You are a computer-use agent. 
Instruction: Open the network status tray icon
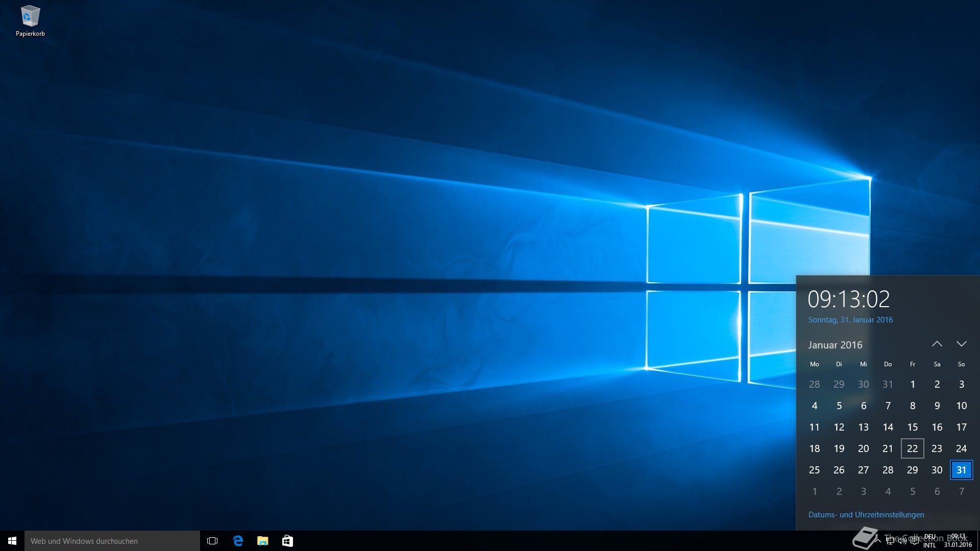[890, 541]
